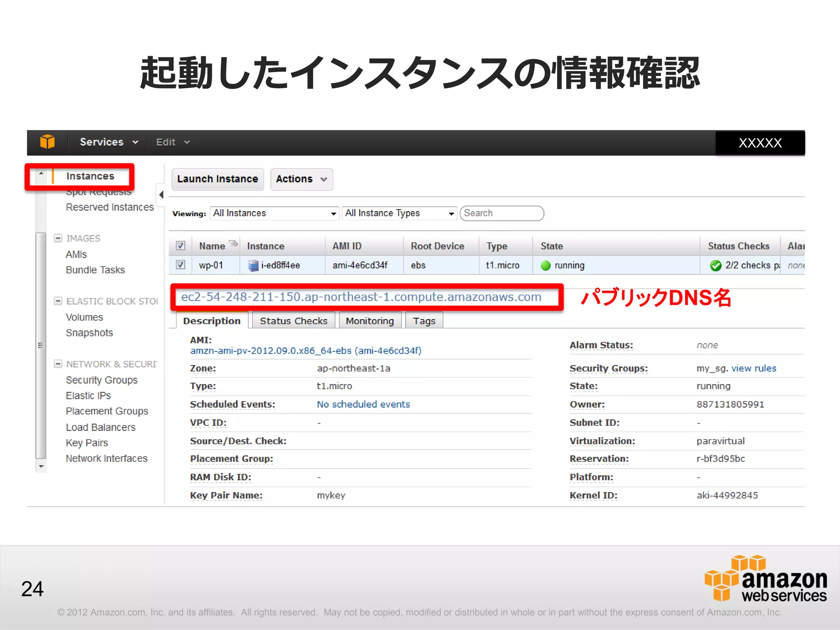Image resolution: width=840 pixels, height=630 pixels.
Task: Click the sidebar scroll up arrow
Action: point(41,173)
